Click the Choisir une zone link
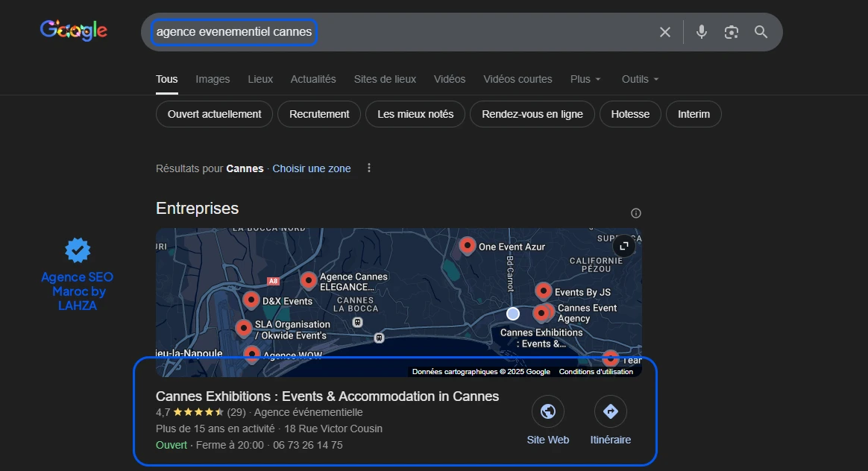868x471 pixels. (x=312, y=168)
